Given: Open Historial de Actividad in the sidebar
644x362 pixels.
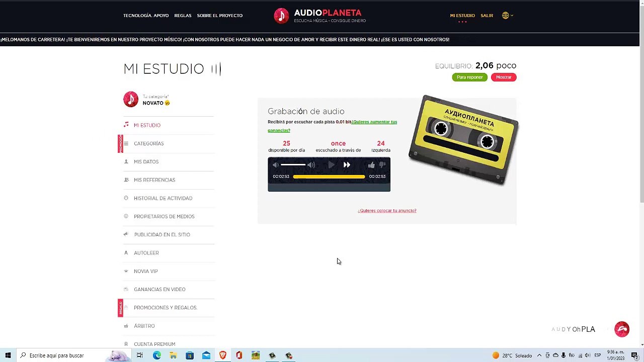Looking at the screenshot, I should [163, 198].
